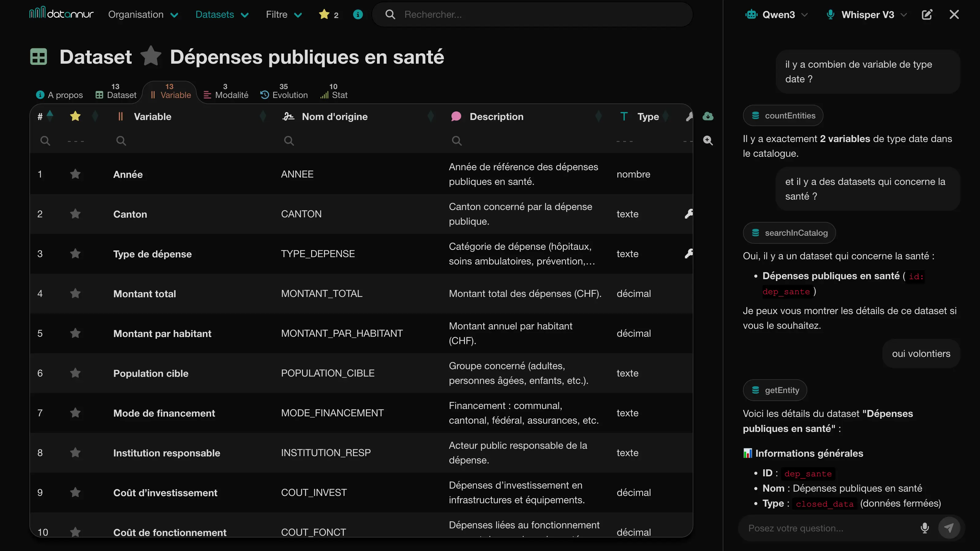The image size is (980, 551).
Task: Switch to the Dataset tab
Action: coord(116,92)
